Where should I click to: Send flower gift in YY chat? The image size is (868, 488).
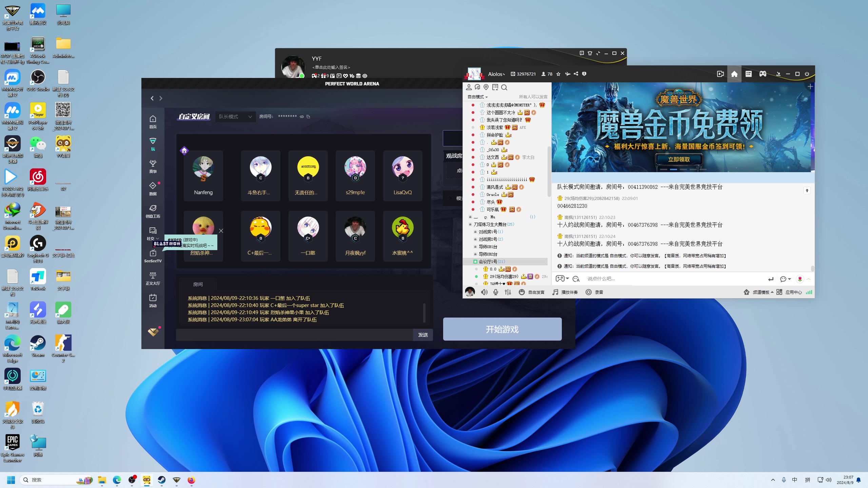pos(800,279)
